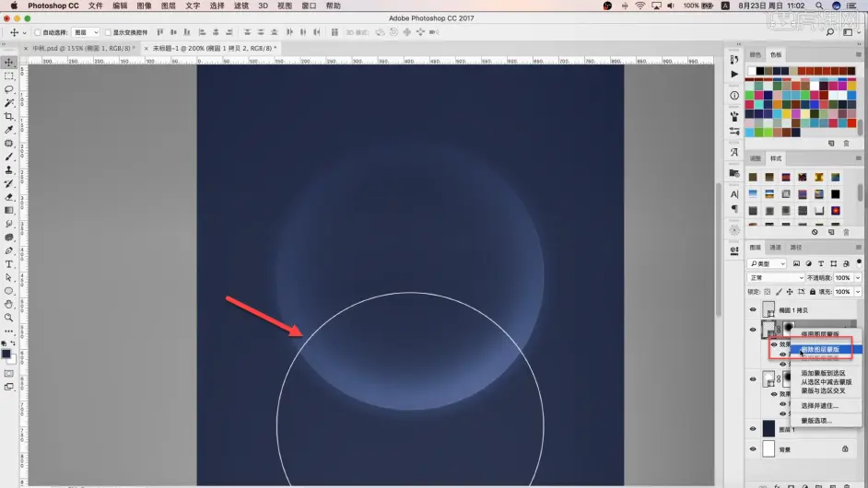Open the Layers panel flyout menu
The image size is (868, 488).
click(x=858, y=248)
